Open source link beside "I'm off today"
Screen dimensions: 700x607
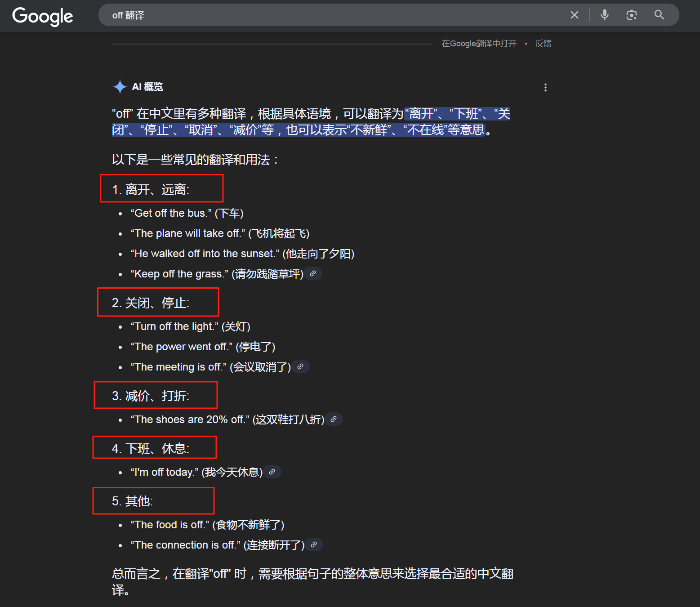point(272,471)
